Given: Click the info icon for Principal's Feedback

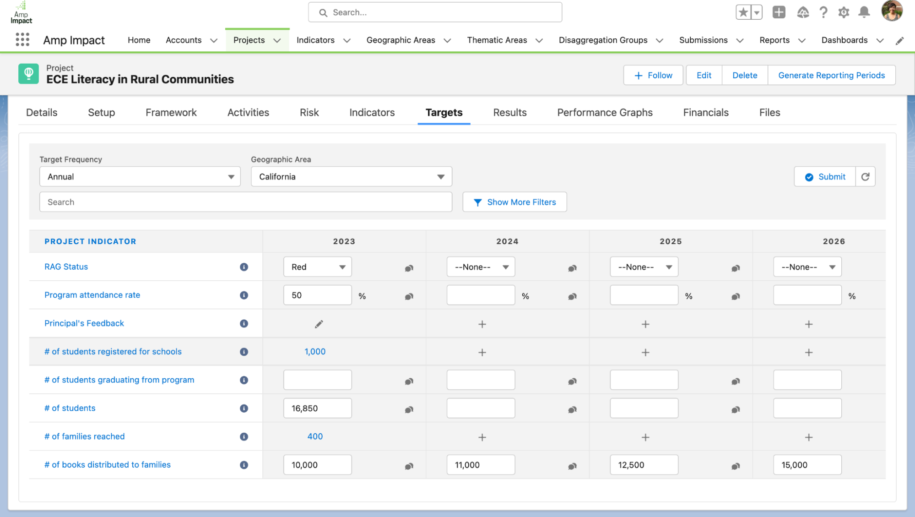Looking at the screenshot, I should point(244,323).
